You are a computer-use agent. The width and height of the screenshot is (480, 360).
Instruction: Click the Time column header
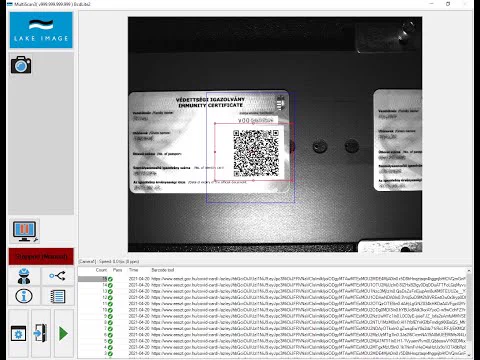pos(133,270)
